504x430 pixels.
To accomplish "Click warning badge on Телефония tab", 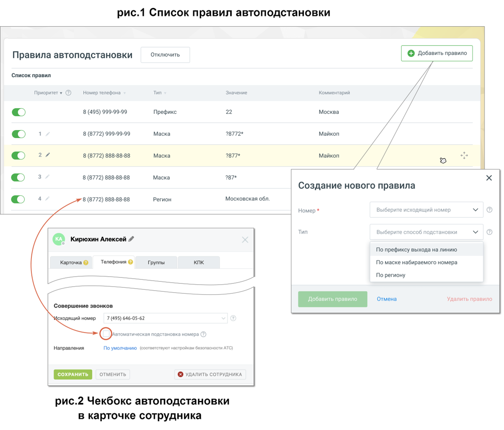I will click(x=130, y=262).
